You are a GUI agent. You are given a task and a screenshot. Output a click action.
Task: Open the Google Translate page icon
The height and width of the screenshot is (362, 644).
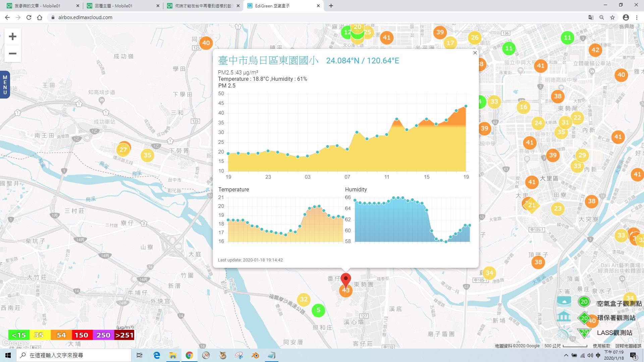click(591, 17)
